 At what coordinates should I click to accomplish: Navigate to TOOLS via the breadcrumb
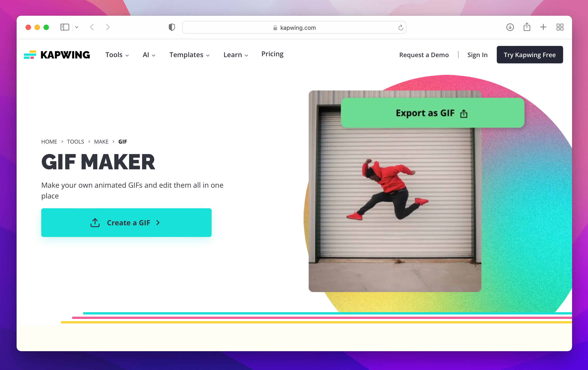click(x=75, y=142)
